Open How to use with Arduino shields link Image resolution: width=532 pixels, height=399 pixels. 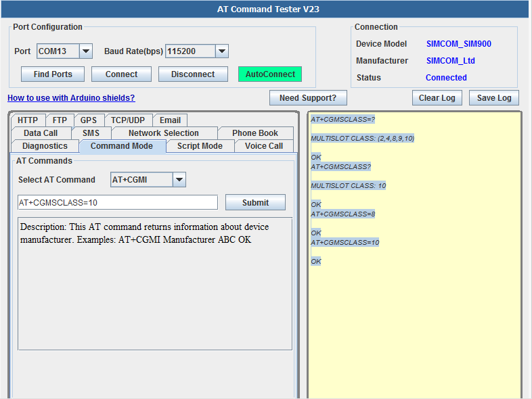71,98
